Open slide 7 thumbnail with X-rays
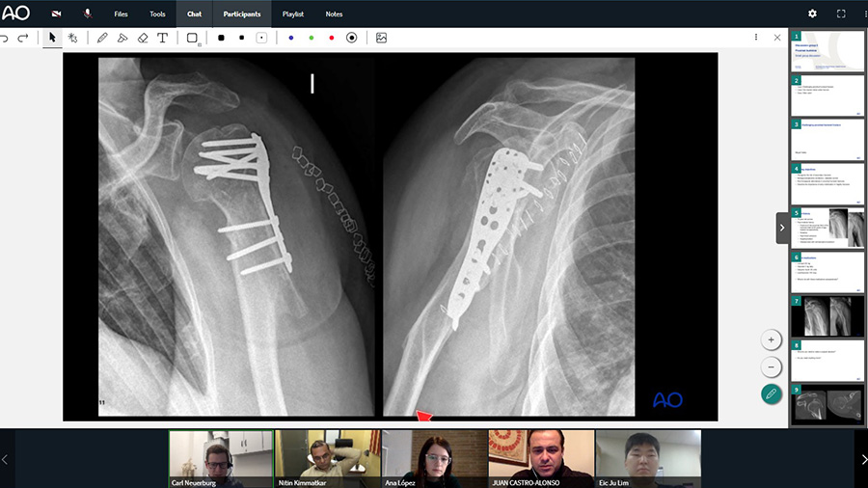Image resolution: width=868 pixels, height=488 pixels. point(827,315)
